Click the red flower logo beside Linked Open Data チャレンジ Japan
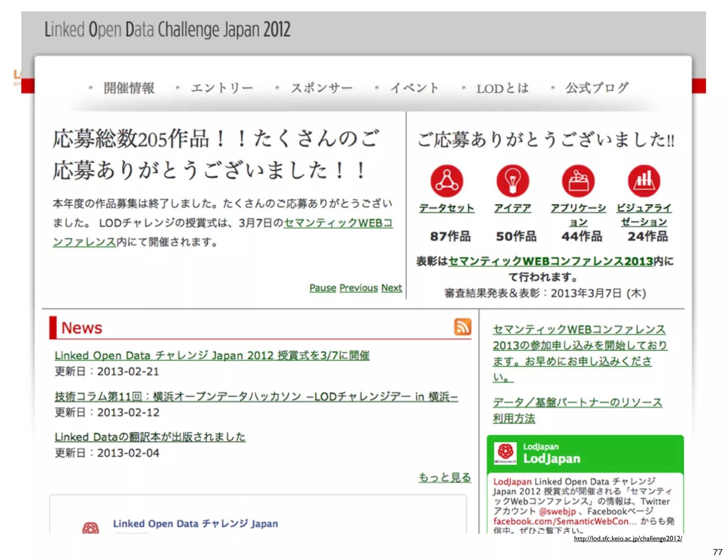 pos(91,528)
